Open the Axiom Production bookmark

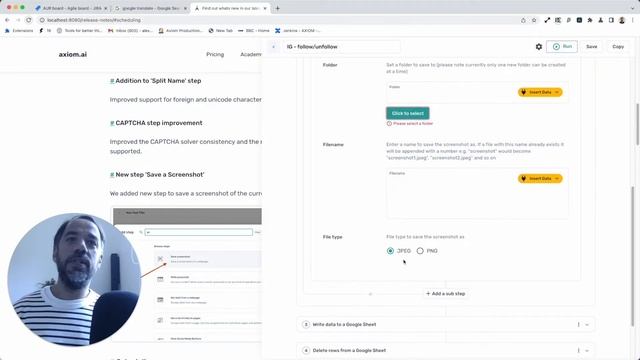[x=180, y=31]
